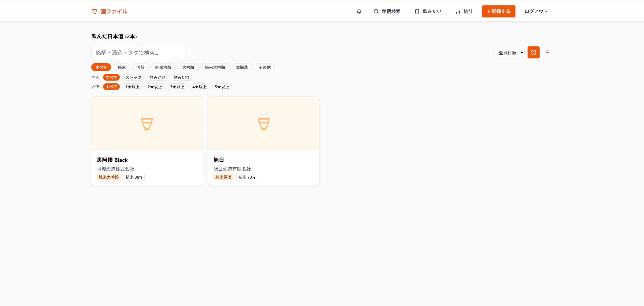Click the 純米大吟醸 tag on 裏阿櫻 card
Viewport: 644px width, 306px height.
click(109, 177)
